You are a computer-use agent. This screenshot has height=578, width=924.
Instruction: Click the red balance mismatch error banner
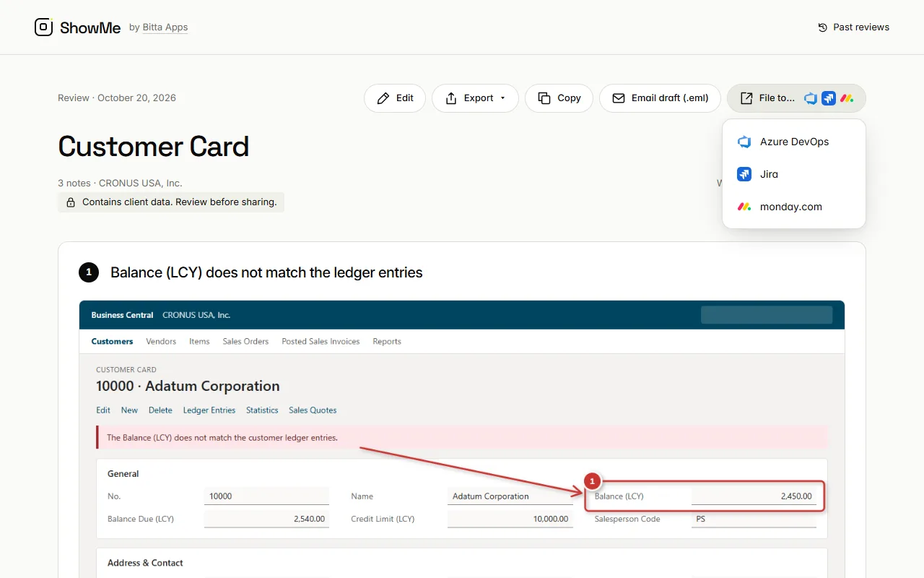(462, 438)
